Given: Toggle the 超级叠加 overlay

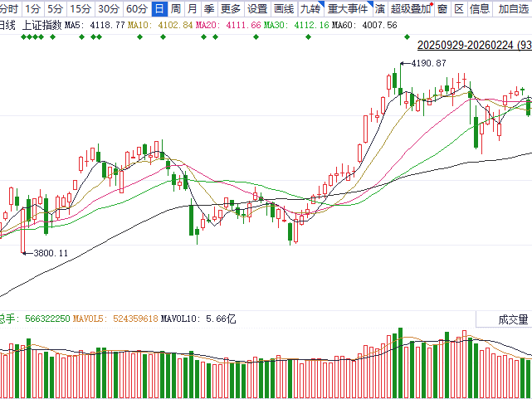Looking at the screenshot, I should (410, 9).
